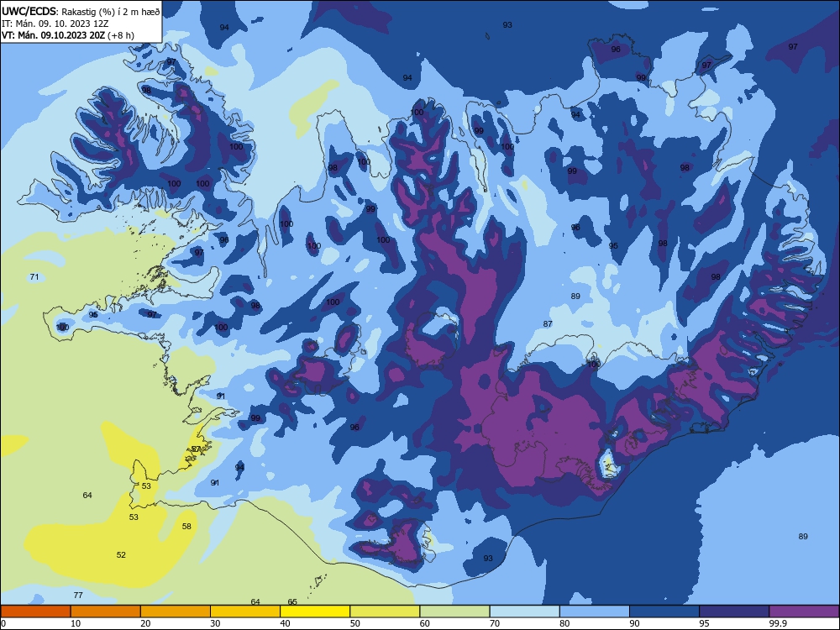This screenshot has height=630, width=840.
Task: Click the '40' legend tick label
Action: (285, 623)
